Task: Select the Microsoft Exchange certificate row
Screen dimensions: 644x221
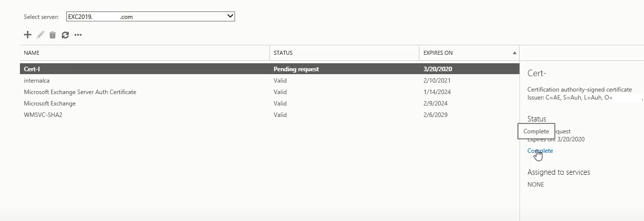Action: tap(269, 103)
